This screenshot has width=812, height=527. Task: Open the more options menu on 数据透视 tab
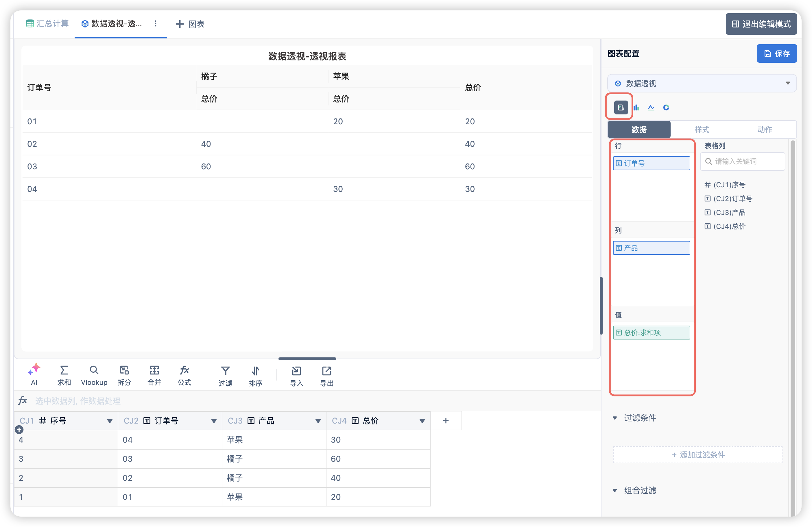pos(156,23)
